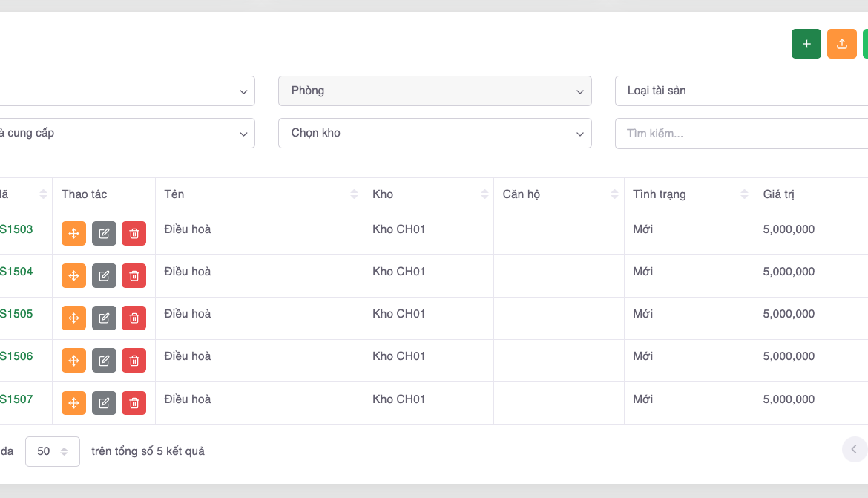The height and width of the screenshot is (498, 868).
Task: Delete the asset in row S1507
Action: 134,403
